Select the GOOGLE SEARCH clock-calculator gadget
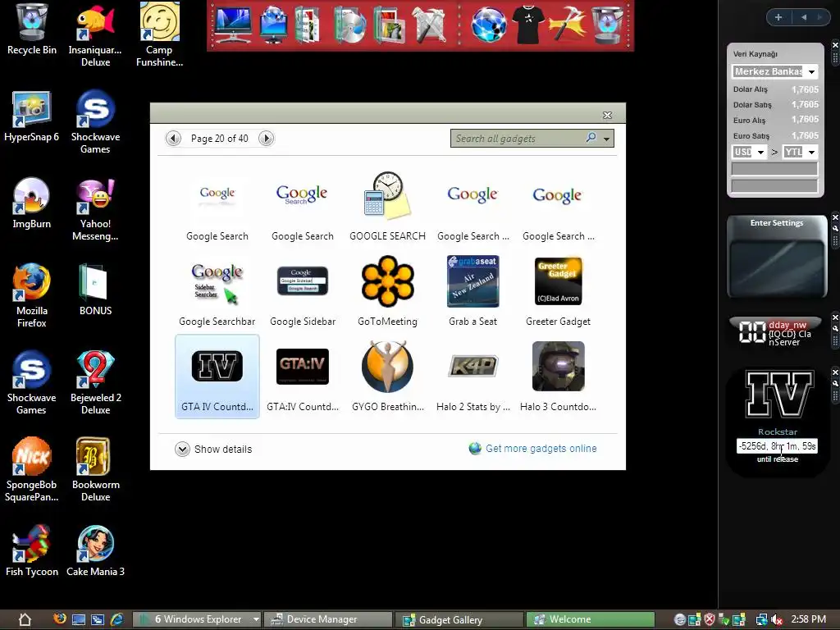This screenshot has height=630, width=840. coord(387,206)
